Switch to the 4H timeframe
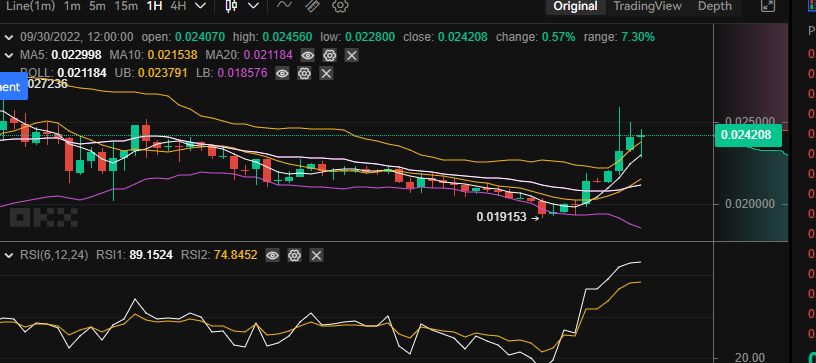 (178, 6)
